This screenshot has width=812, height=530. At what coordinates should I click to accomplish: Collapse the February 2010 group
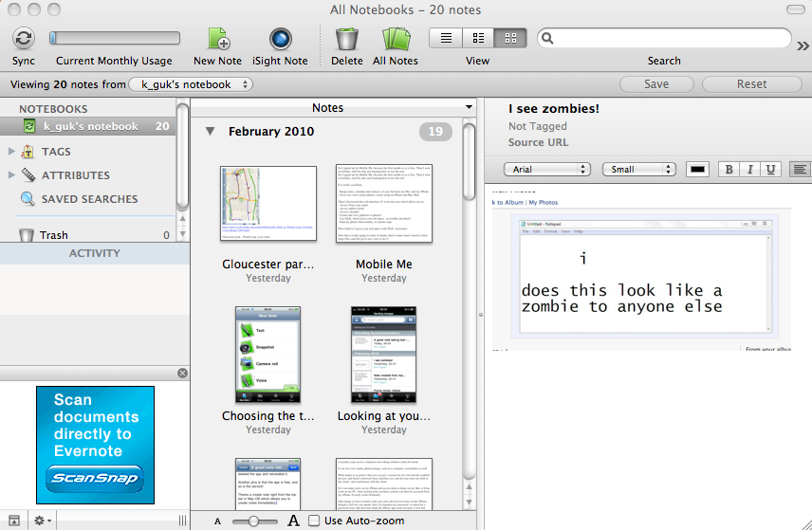[210, 132]
